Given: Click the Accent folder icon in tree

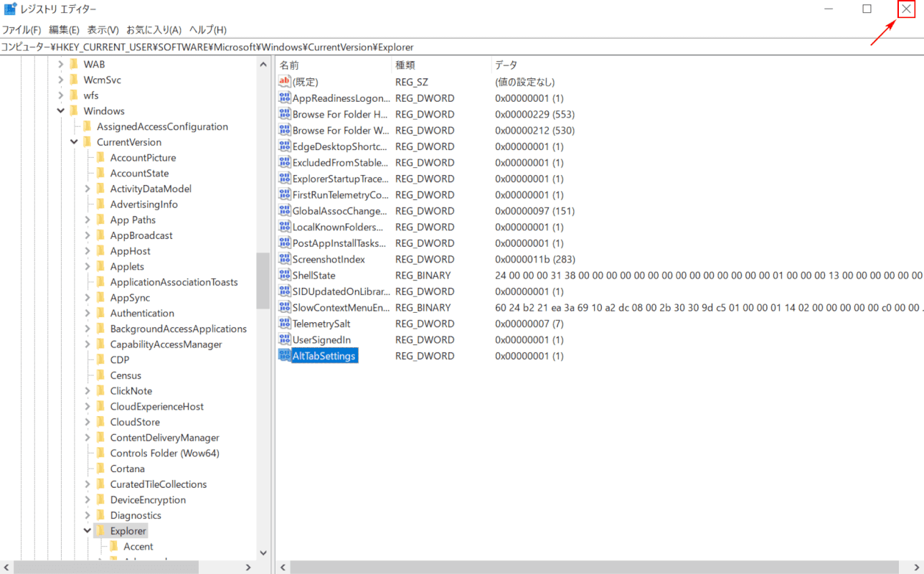Looking at the screenshot, I should (114, 547).
